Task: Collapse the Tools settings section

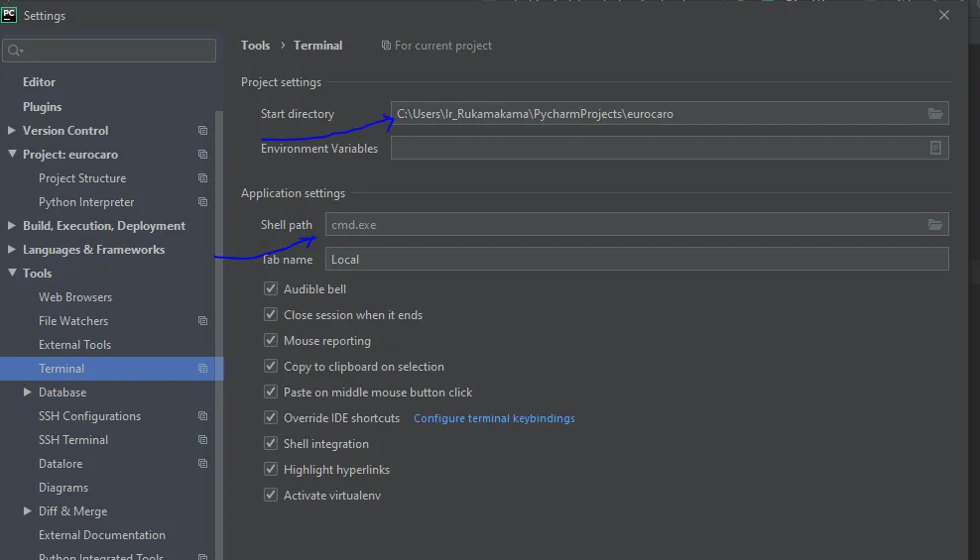Action: click(x=12, y=274)
